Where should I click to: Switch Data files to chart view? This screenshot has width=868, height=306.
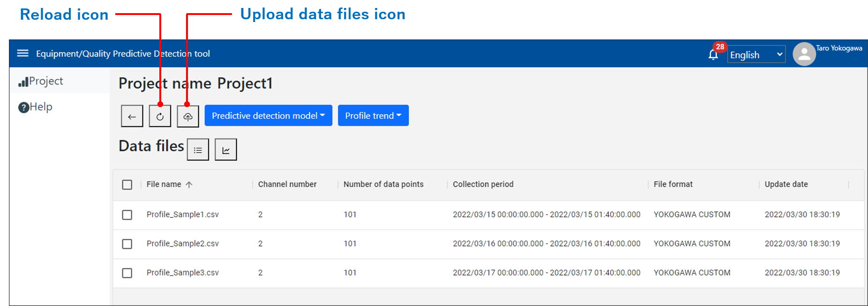[x=226, y=150]
